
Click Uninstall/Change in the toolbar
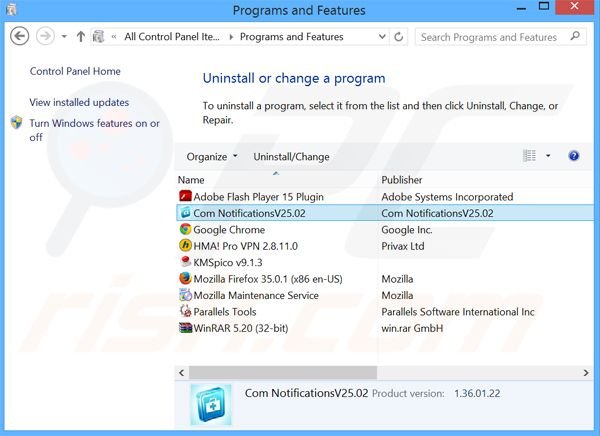pos(291,156)
